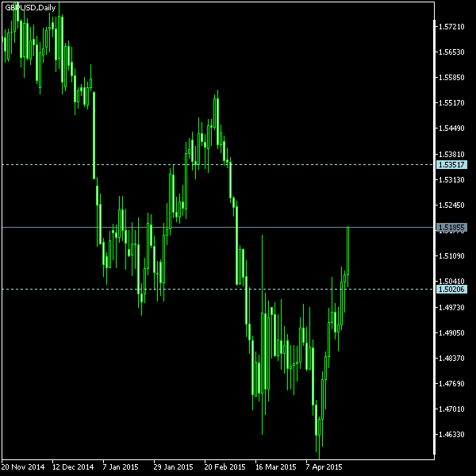The height and width of the screenshot is (476, 476).
Task: Click the 1.51090 price scale value
Action: 451,256
